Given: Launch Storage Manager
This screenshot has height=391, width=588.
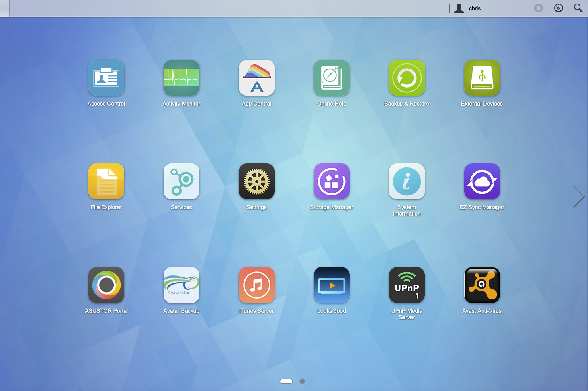Looking at the screenshot, I should [332, 182].
